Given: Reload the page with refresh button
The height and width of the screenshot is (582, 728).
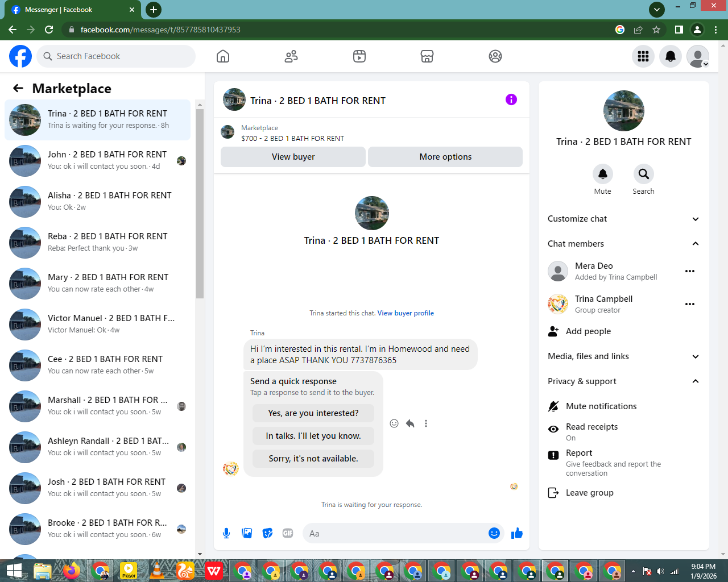Looking at the screenshot, I should point(49,30).
